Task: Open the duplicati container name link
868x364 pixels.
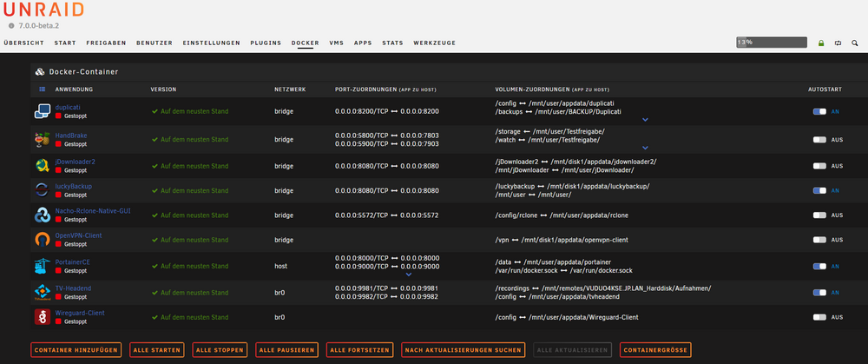Action: pos(68,107)
